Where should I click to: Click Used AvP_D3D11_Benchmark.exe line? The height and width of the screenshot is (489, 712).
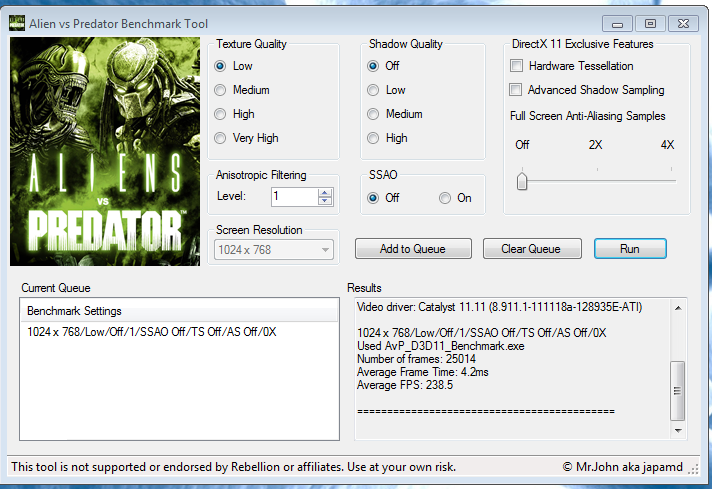440,346
